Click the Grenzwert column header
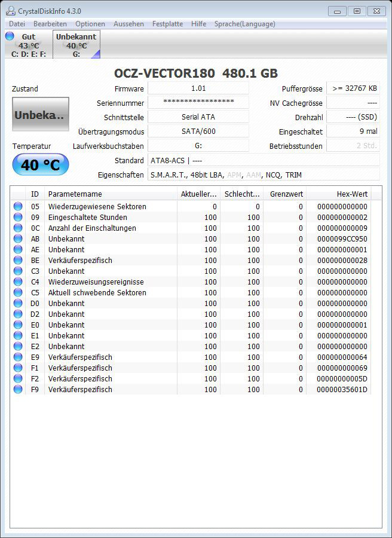This screenshot has height=538, width=392. [285, 194]
